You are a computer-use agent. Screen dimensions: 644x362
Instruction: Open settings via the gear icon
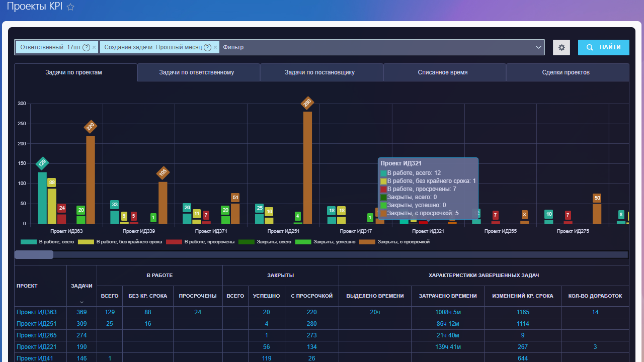coord(561,47)
